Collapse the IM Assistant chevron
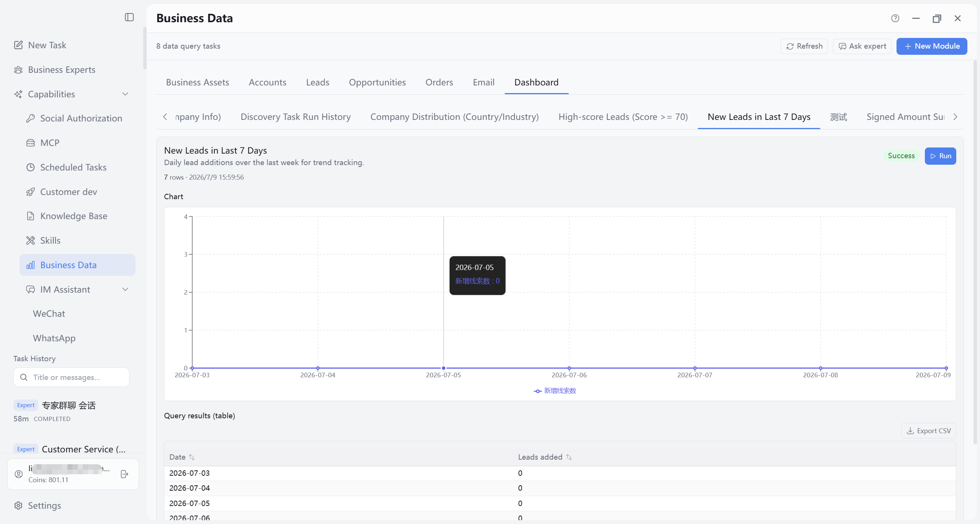This screenshot has width=980, height=524. pos(125,290)
